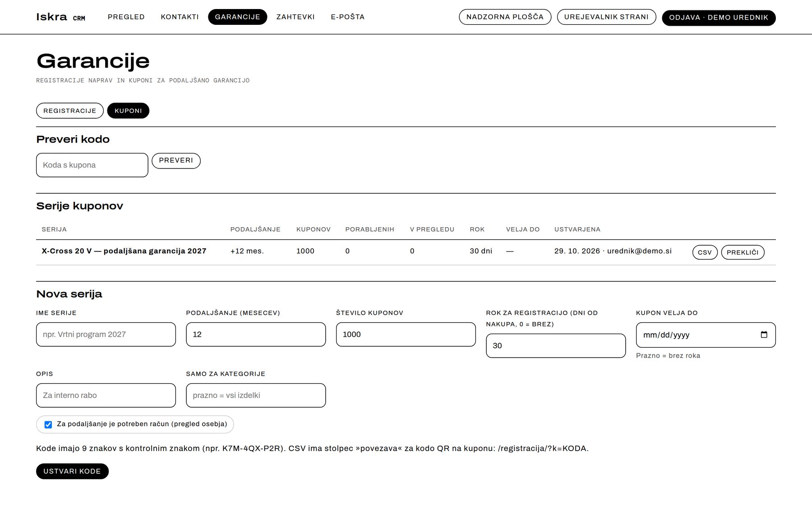Download CSV for X-Cross 20 V series
The height and width of the screenshot is (508, 812).
point(705,252)
